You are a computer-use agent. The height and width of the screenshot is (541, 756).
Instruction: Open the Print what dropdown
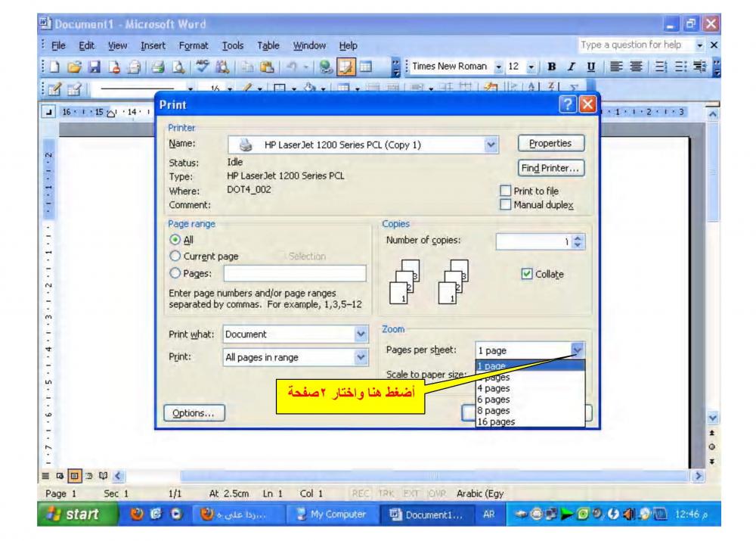click(x=361, y=334)
